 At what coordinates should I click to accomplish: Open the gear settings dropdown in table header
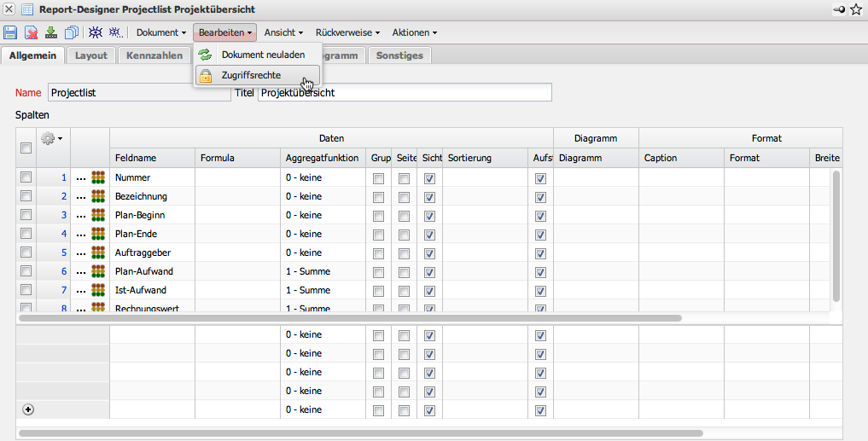click(52, 137)
